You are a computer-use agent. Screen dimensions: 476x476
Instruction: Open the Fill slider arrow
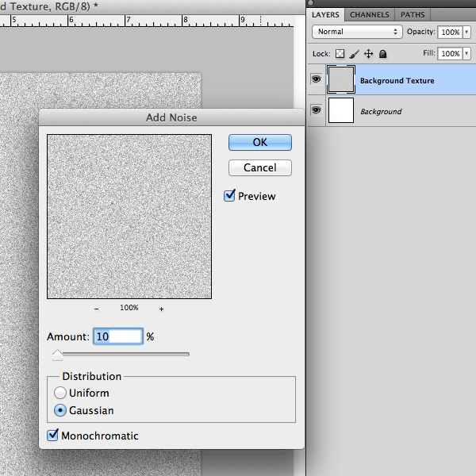[466, 53]
